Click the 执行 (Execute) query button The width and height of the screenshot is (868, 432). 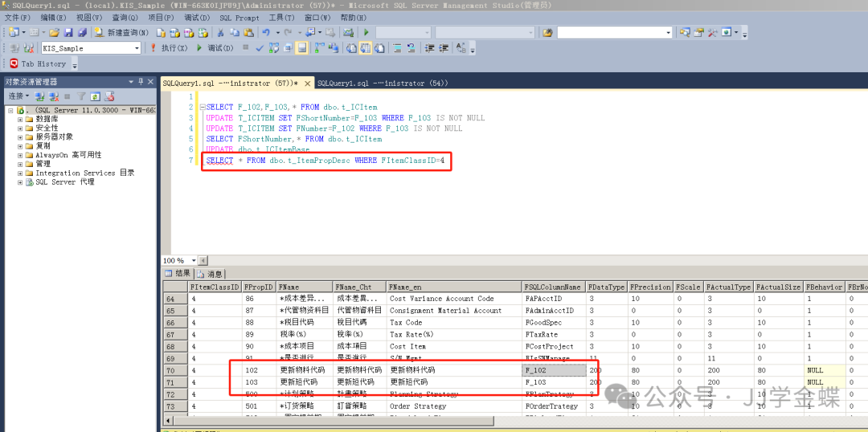[x=169, y=48]
